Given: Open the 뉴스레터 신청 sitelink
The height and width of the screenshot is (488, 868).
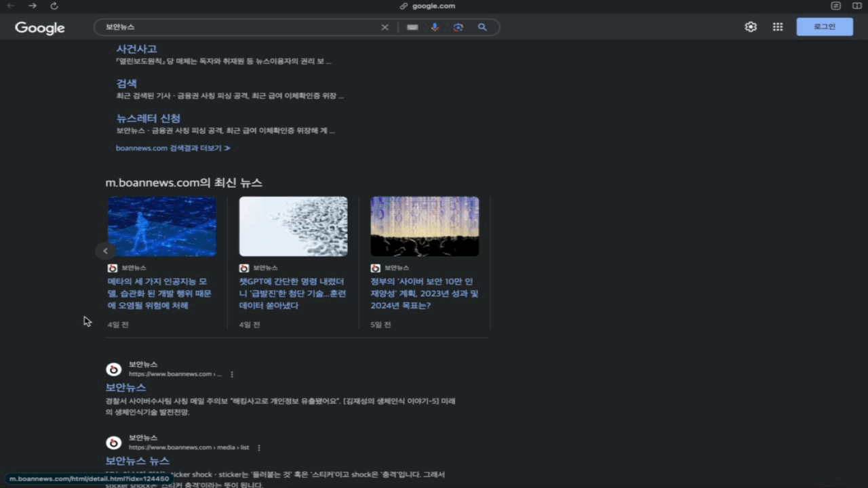Looking at the screenshot, I should click(148, 118).
